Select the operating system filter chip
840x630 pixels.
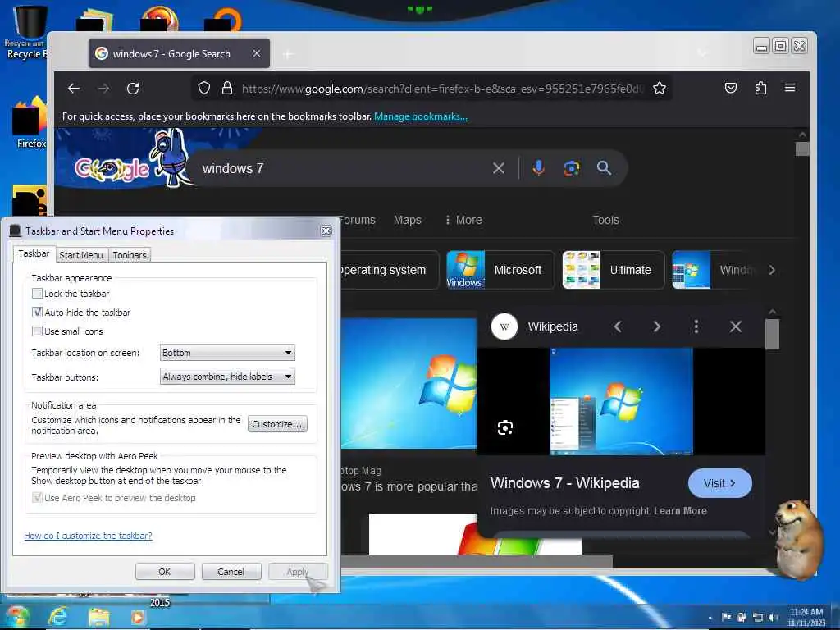point(389,270)
